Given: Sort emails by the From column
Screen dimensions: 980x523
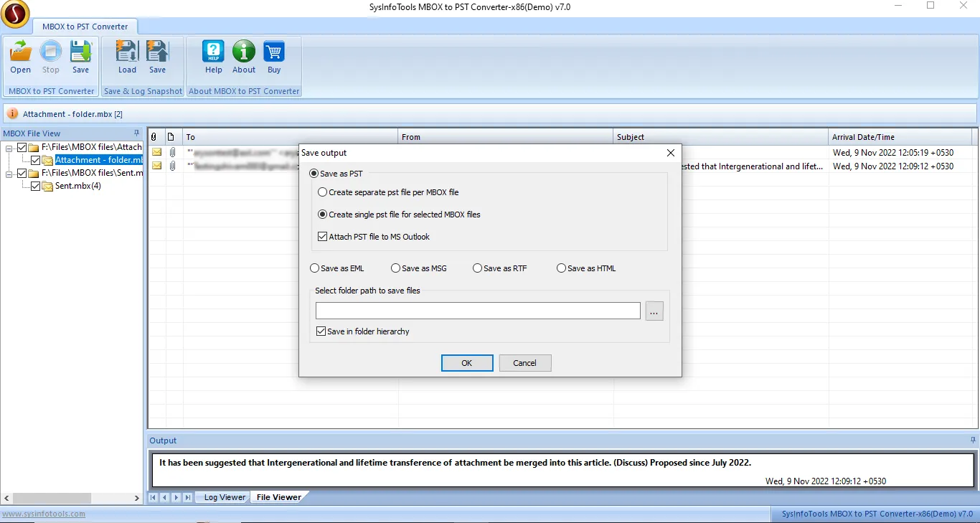Looking at the screenshot, I should click(506, 137).
